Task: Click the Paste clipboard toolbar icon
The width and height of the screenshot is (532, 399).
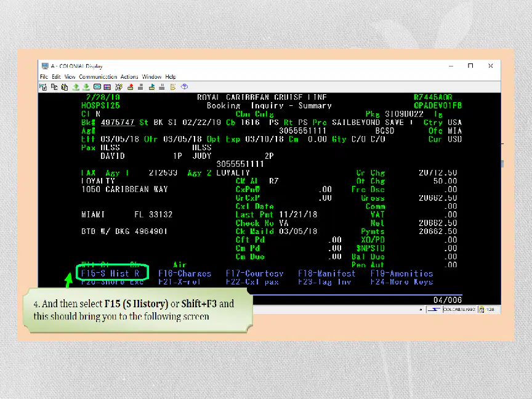Action: point(65,87)
